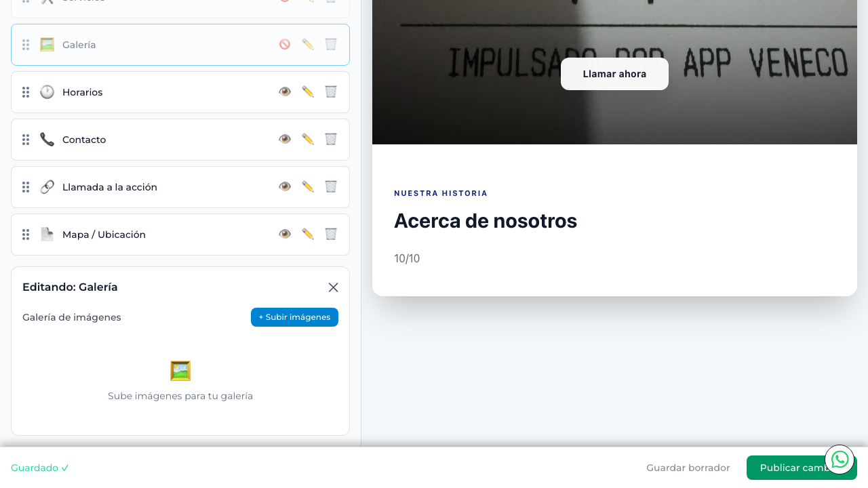Click Llamada a la acción drag handle

[26, 187]
